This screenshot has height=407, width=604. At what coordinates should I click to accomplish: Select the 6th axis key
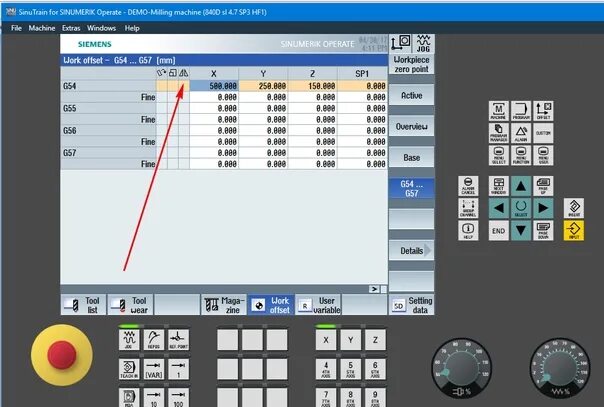pos(375,369)
